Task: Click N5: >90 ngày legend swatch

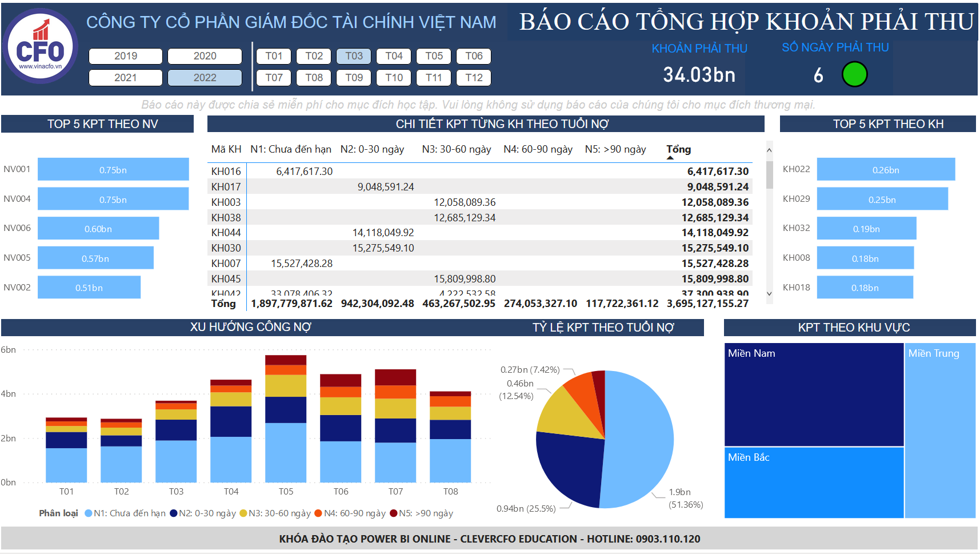Action: point(394,513)
